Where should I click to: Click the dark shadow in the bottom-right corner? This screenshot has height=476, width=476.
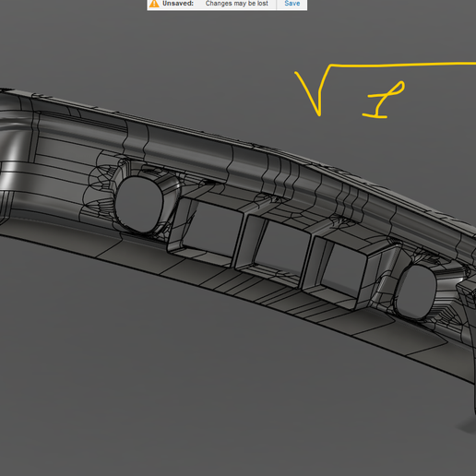click(x=468, y=426)
